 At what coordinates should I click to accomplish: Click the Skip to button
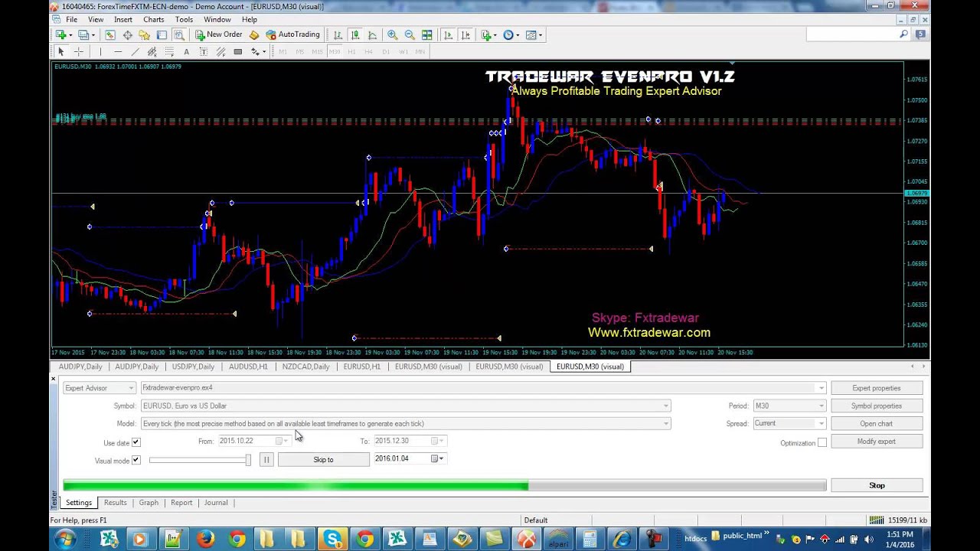point(323,459)
